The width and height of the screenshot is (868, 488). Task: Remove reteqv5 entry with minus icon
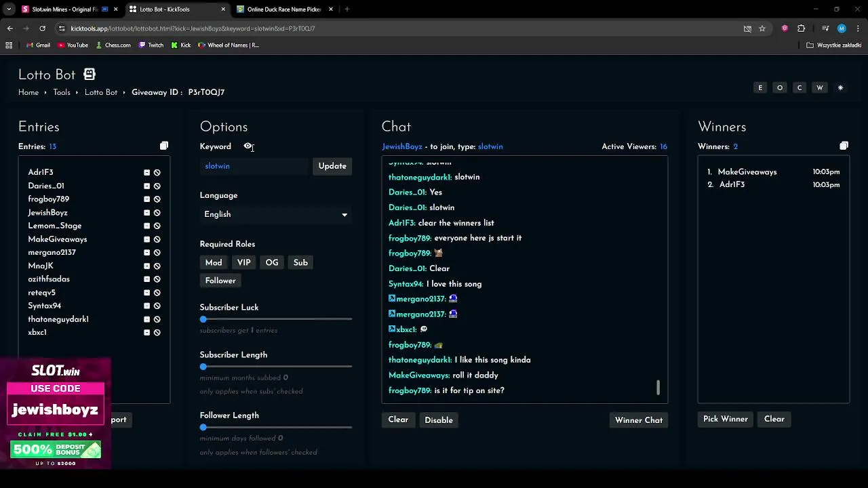(146, 293)
